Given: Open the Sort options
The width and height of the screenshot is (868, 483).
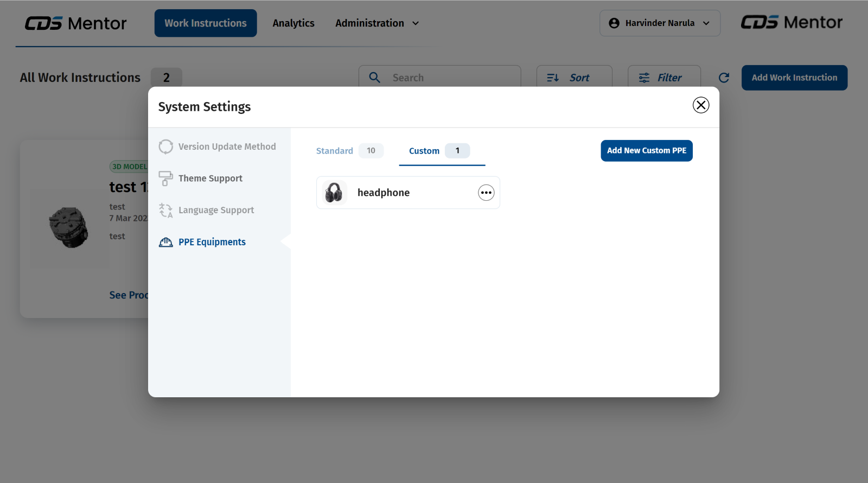Looking at the screenshot, I should tap(574, 78).
